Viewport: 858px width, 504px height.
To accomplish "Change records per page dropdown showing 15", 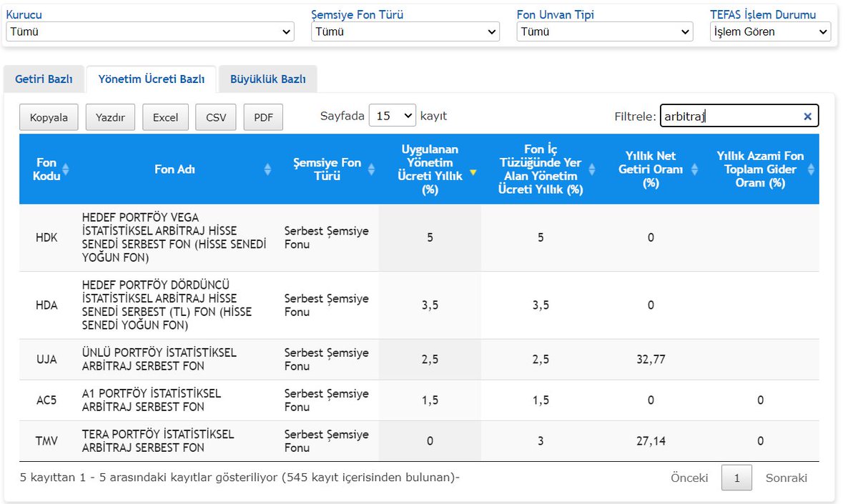I will pyautogui.click(x=392, y=116).
